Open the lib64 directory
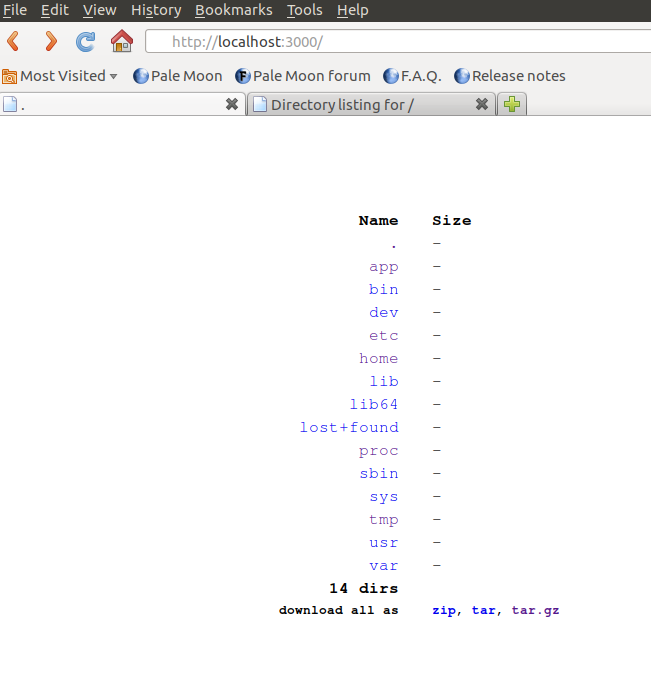Screen dimensions: 651x673 point(374,404)
